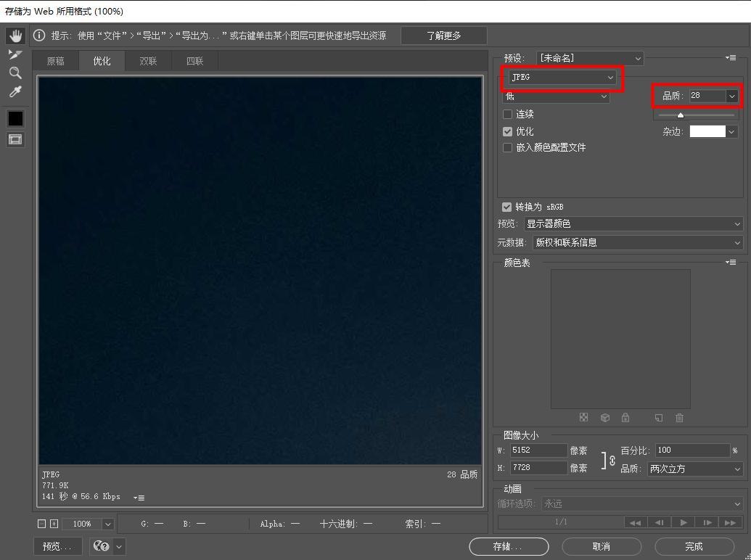Image resolution: width=751 pixels, height=560 pixels.
Task: Click the image width W input field
Action: point(538,450)
